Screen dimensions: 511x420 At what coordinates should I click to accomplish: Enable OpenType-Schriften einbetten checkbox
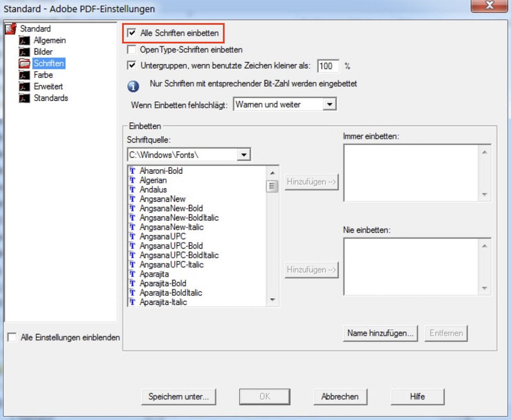pos(132,50)
